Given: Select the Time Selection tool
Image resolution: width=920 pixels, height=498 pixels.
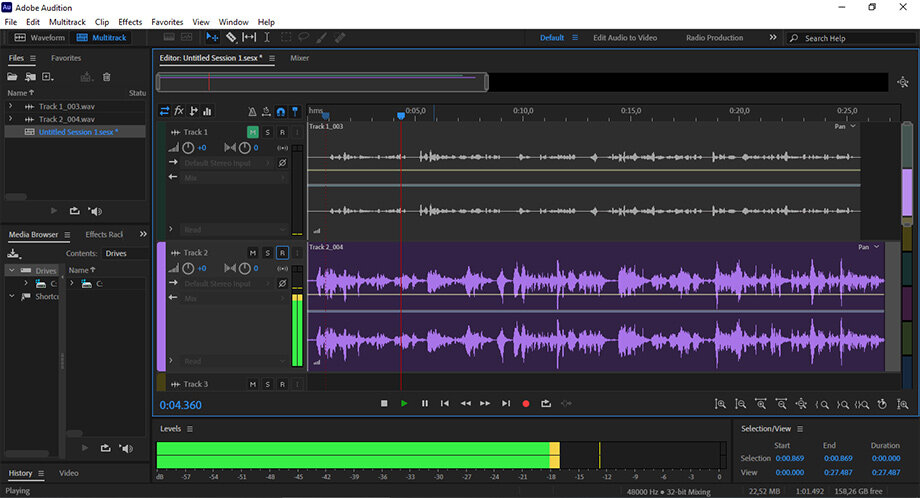Looking at the screenshot, I should pyautogui.click(x=267, y=37).
